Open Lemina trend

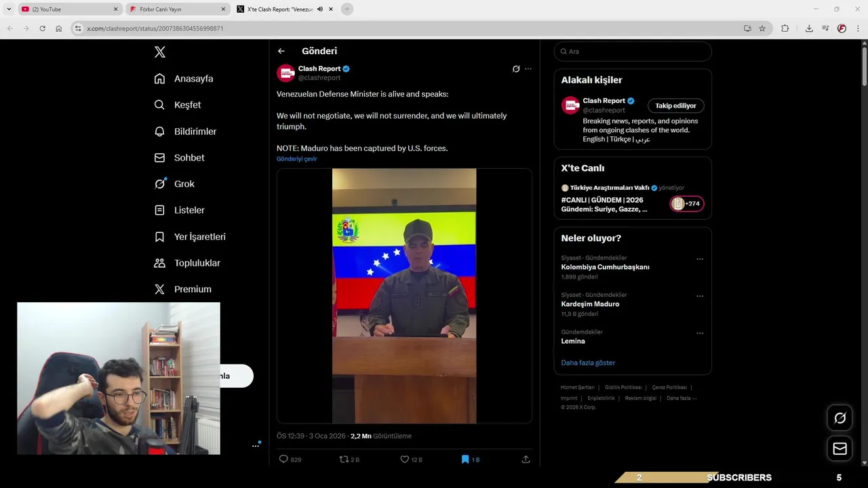573,341
